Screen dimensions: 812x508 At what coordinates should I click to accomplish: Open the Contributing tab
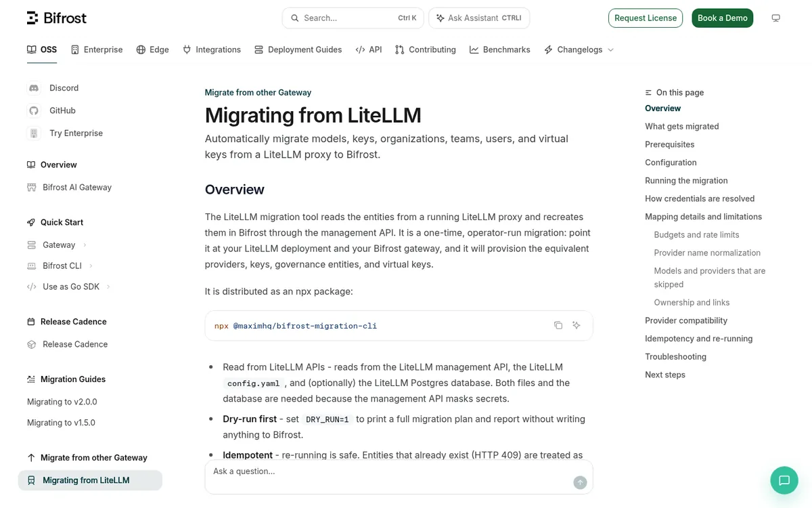pyautogui.click(x=426, y=50)
